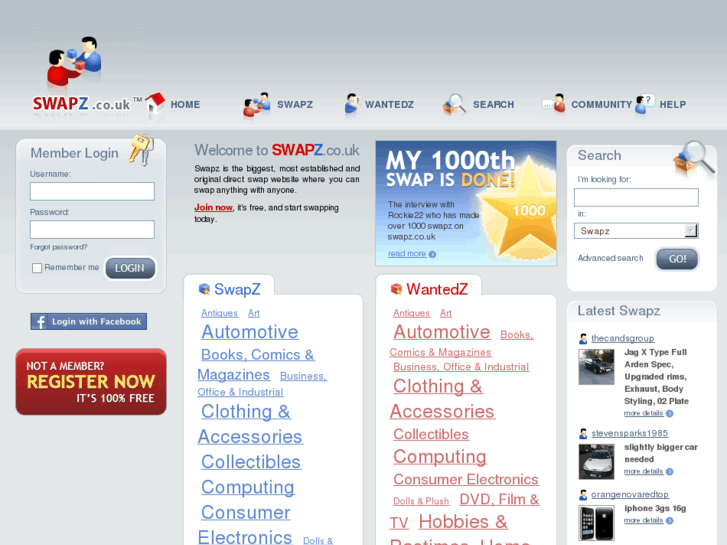Open SWAPZ in the navigation bar
The image size is (727, 545).
pos(295,104)
